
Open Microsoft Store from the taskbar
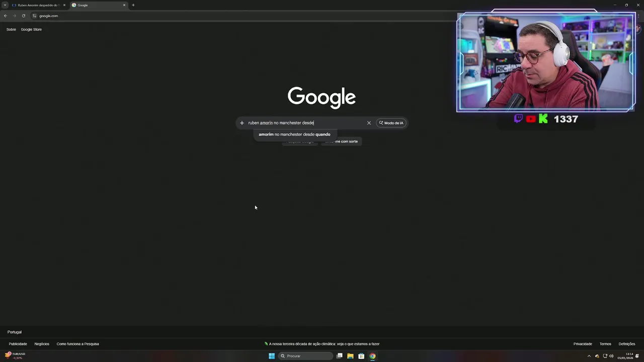coord(361,356)
